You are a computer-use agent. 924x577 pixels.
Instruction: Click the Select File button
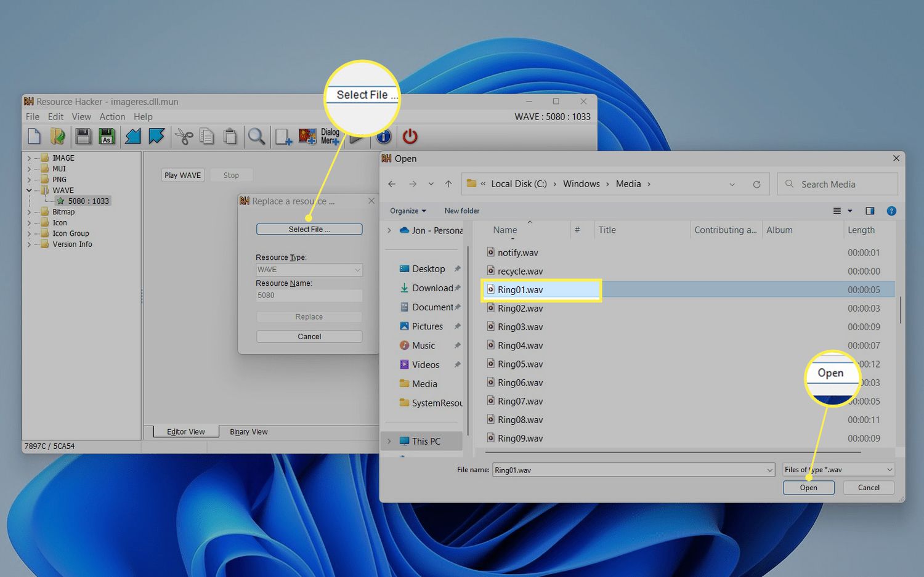pos(309,229)
